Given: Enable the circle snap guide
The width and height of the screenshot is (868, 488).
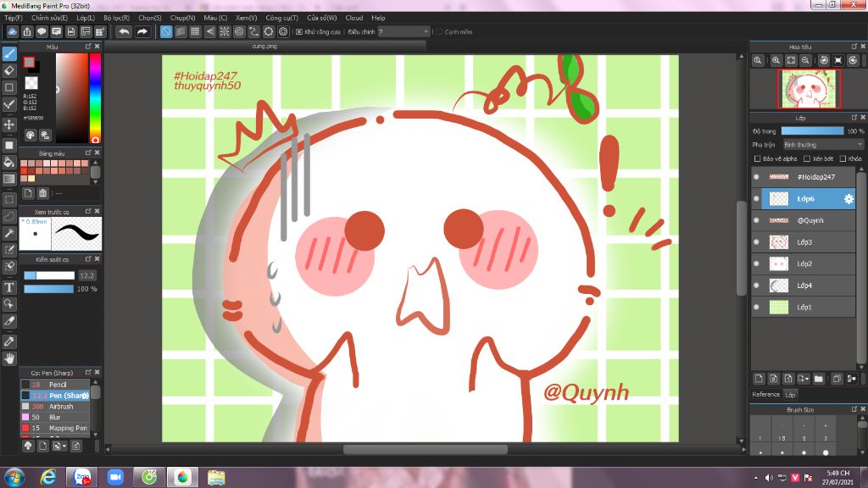Looking at the screenshot, I should [239, 31].
